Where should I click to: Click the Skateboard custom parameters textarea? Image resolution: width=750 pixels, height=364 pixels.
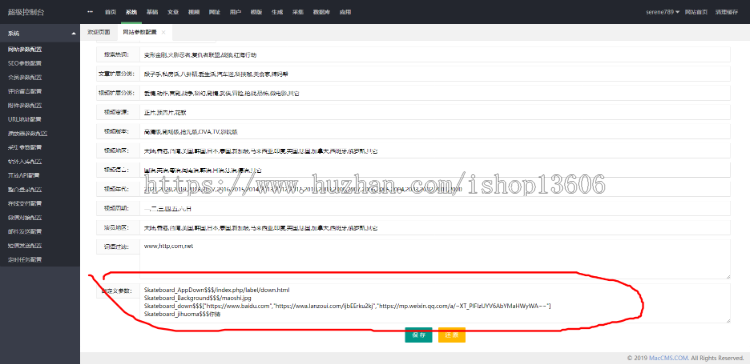click(x=435, y=303)
